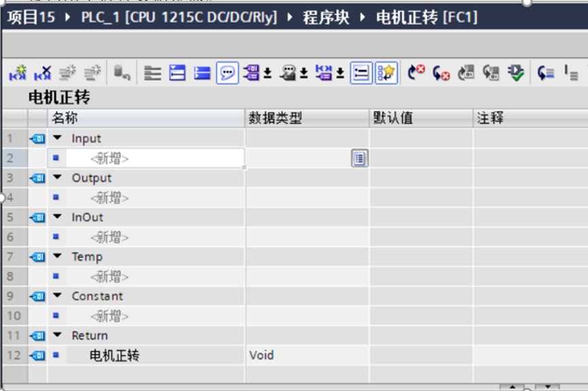Screen dimensions: 588x391
Task: Click the compile icon with green check
Action: [516, 73]
